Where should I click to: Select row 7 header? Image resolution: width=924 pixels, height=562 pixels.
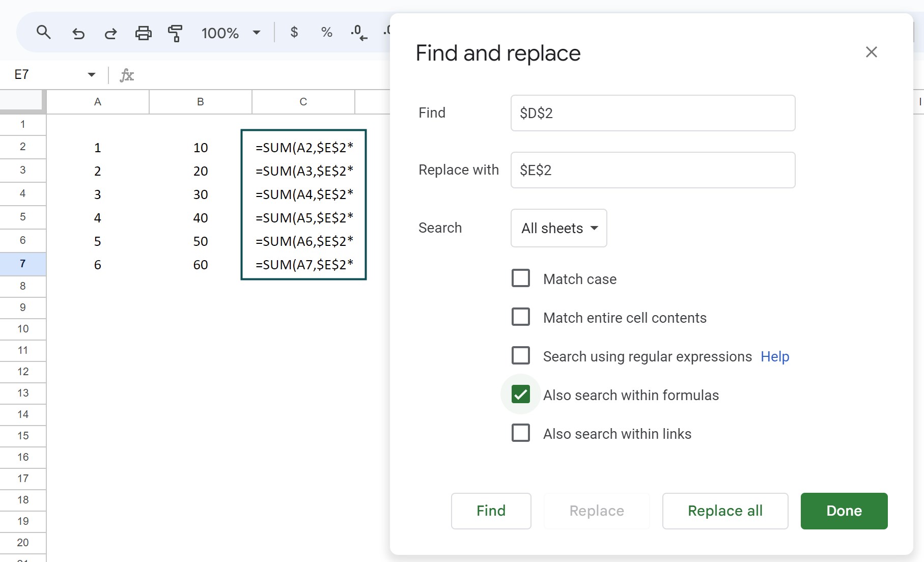tap(23, 264)
